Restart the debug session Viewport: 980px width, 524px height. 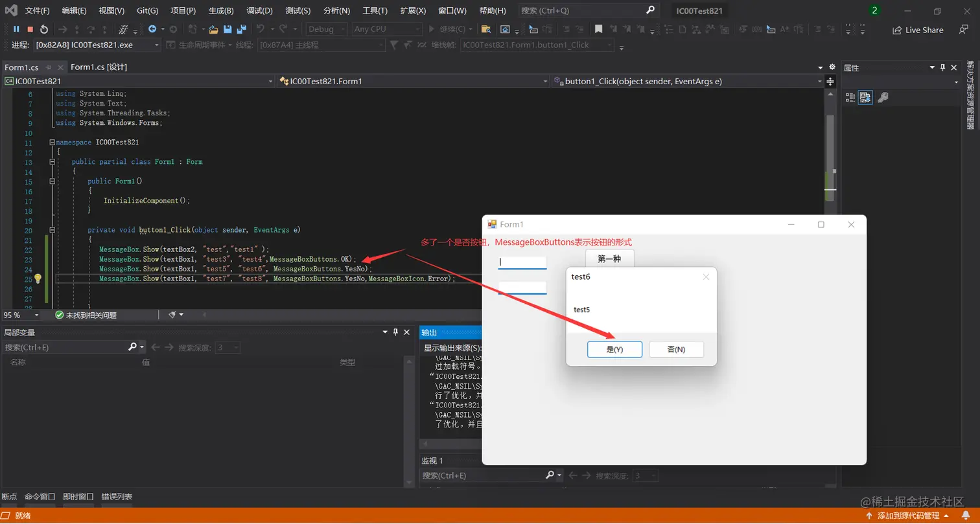[x=43, y=29]
